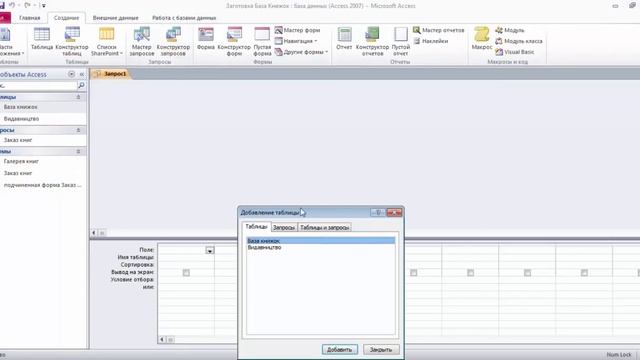Screen dimensions: 640x360
Task: Create a new Отчет
Action: tap(344, 39)
